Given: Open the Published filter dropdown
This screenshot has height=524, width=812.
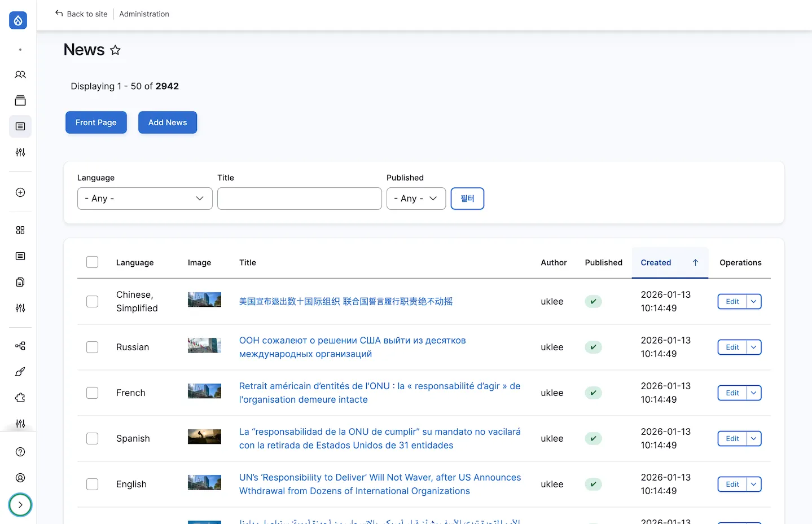Looking at the screenshot, I should pos(416,199).
